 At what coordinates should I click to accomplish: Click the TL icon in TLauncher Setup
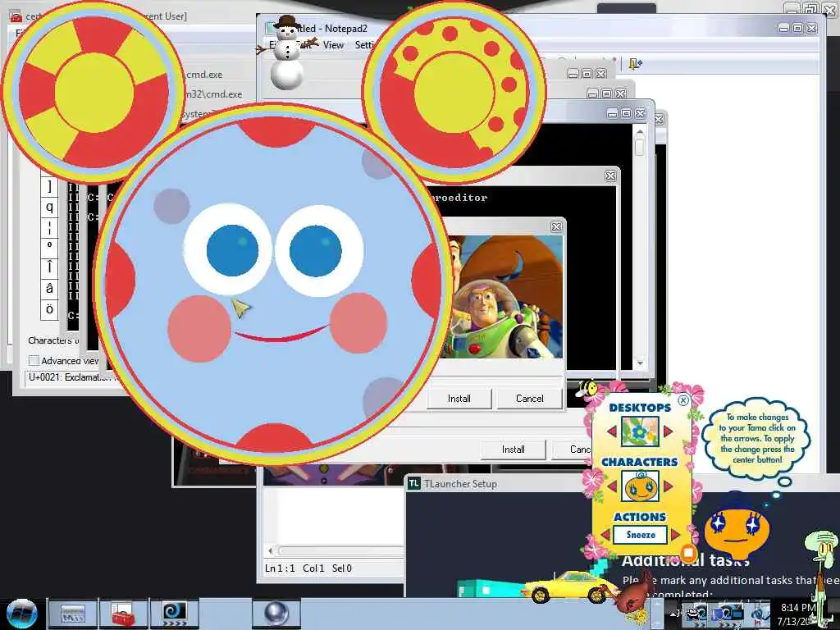(x=413, y=483)
